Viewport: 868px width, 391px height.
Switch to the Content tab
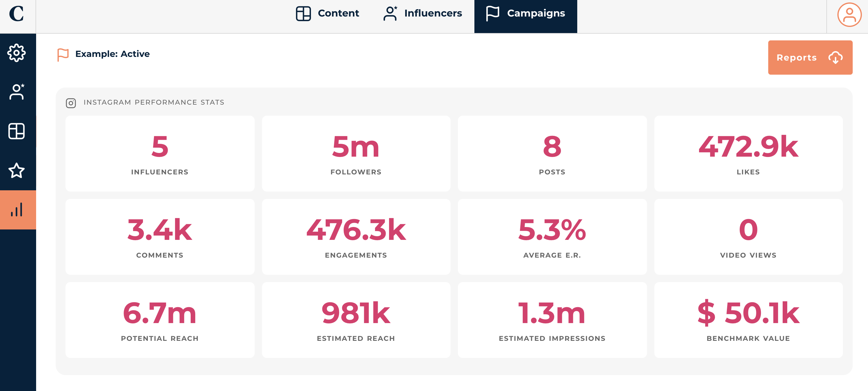click(327, 13)
